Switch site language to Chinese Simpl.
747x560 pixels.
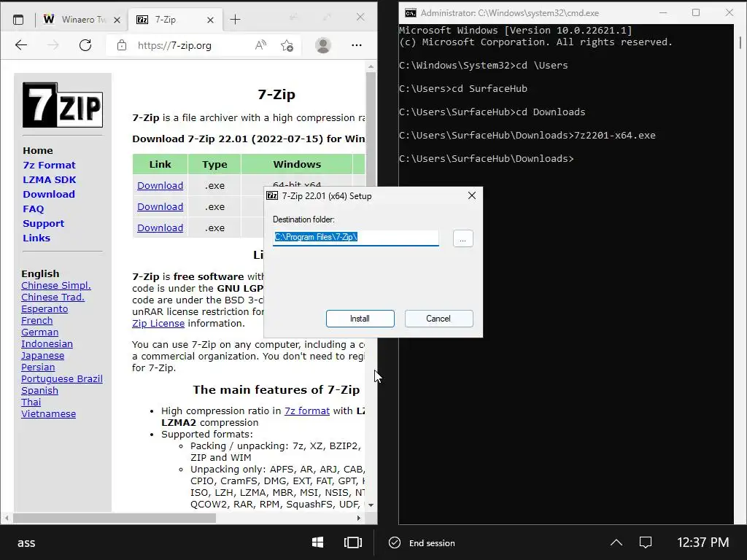(55, 285)
